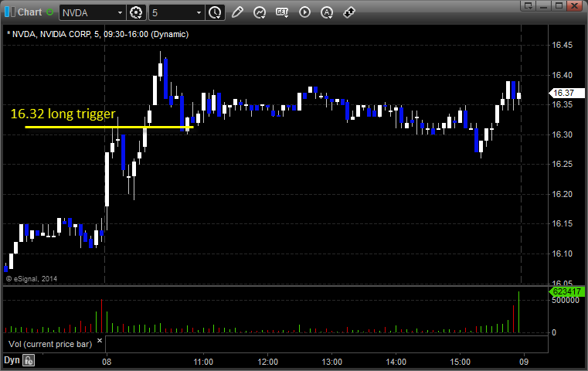Open the GET studies menu

click(282, 12)
